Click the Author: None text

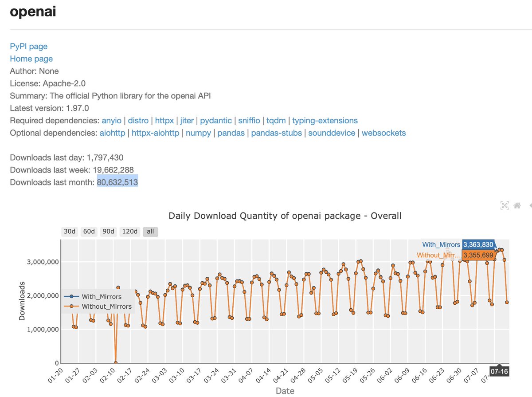34,71
